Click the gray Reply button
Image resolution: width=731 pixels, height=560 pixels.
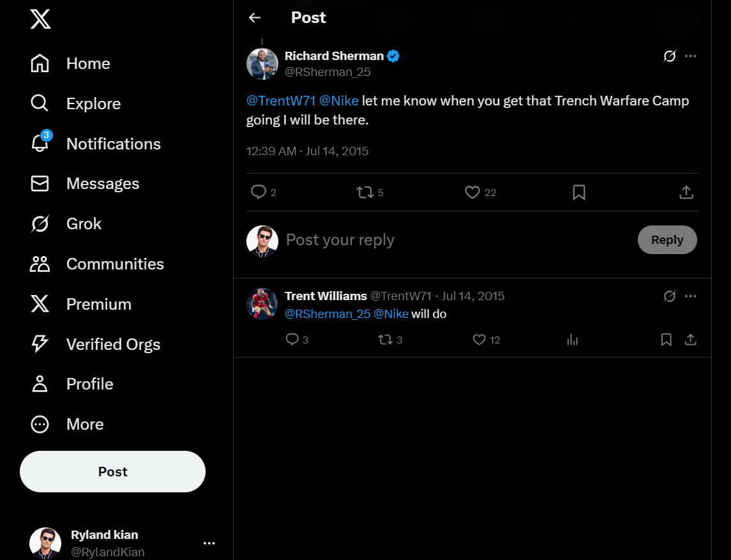[x=667, y=240]
